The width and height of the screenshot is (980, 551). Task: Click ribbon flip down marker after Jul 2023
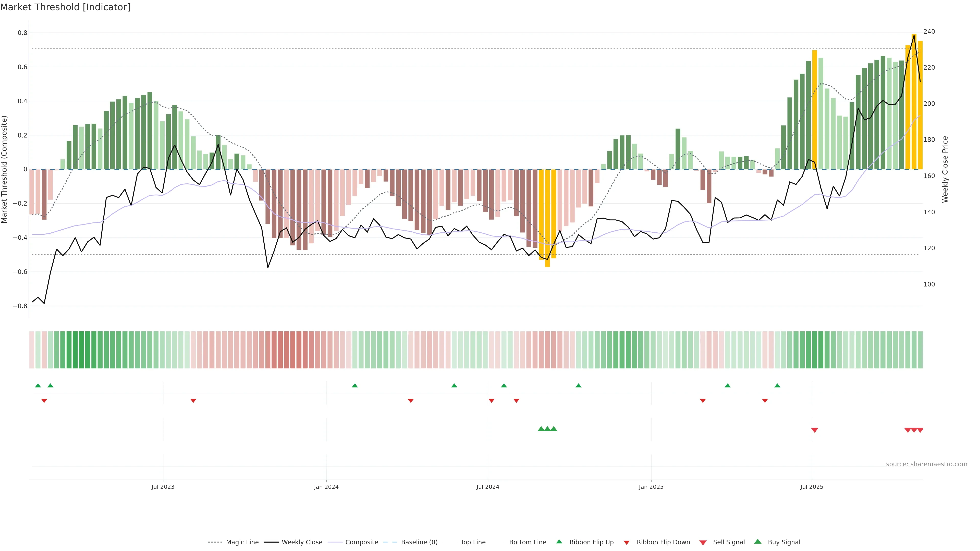193,400
